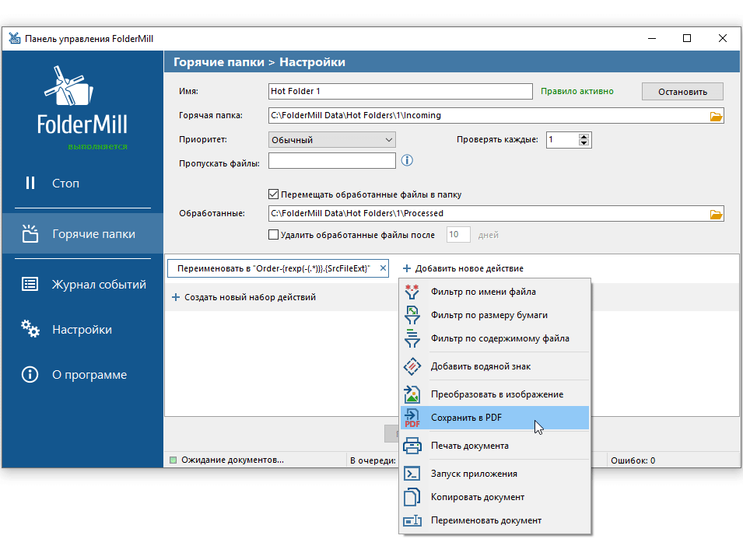Increase the Проверять каждые value
The width and height of the screenshot is (743, 560).
click(x=584, y=136)
